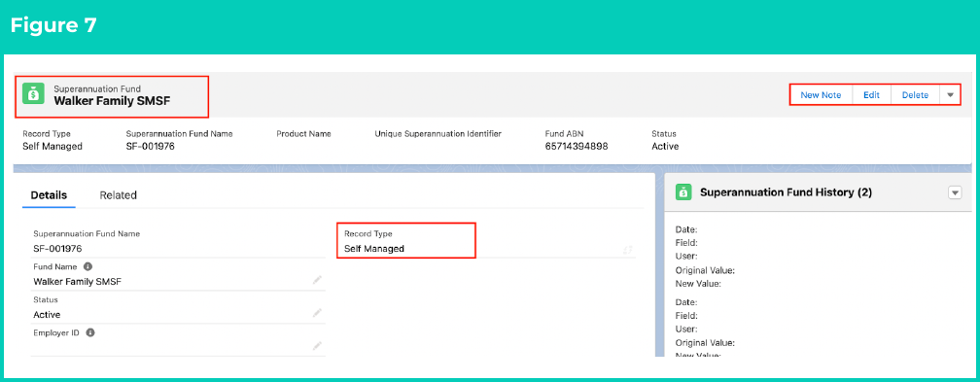Image resolution: width=980 pixels, height=382 pixels.
Task: Click the Superannuation Fund History panel icon
Action: (x=683, y=192)
